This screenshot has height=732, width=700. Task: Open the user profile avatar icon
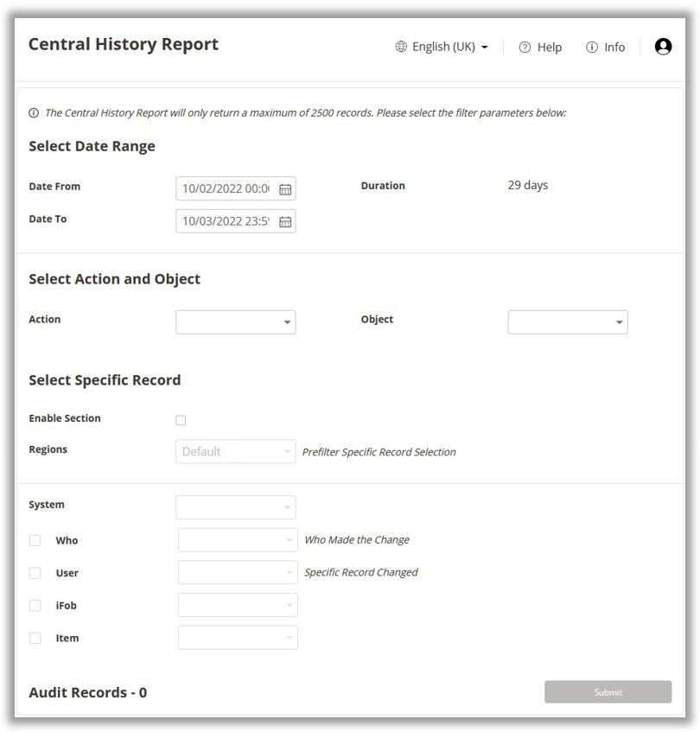pyautogui.click(x=663, y=47)
